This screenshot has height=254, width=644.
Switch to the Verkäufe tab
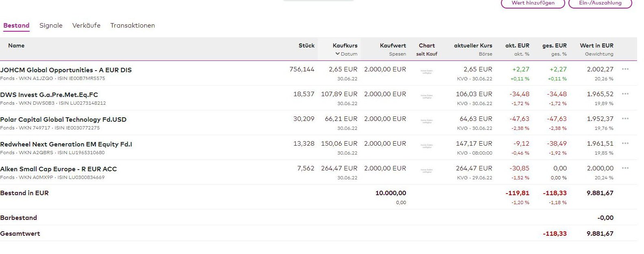pyautogui.click(x=86, y=26)
